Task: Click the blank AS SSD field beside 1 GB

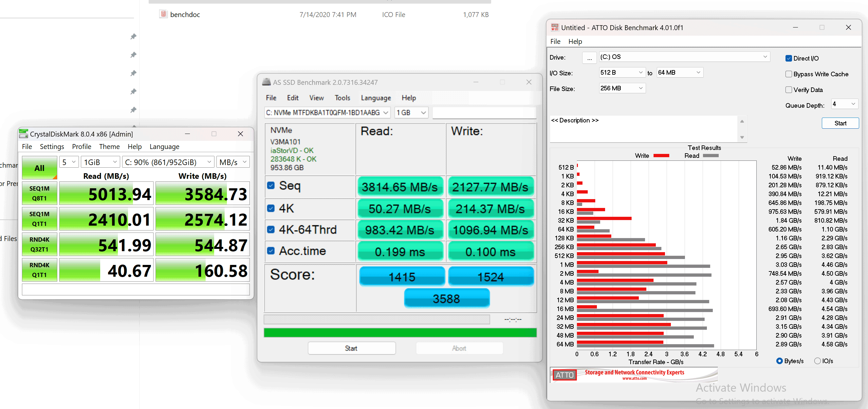Action: 484,113
